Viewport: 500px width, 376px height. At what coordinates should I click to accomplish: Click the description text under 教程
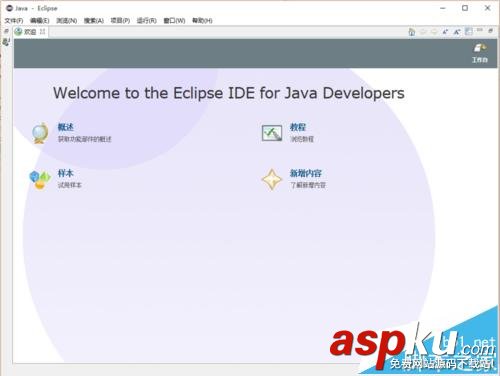tap(302, 139)
